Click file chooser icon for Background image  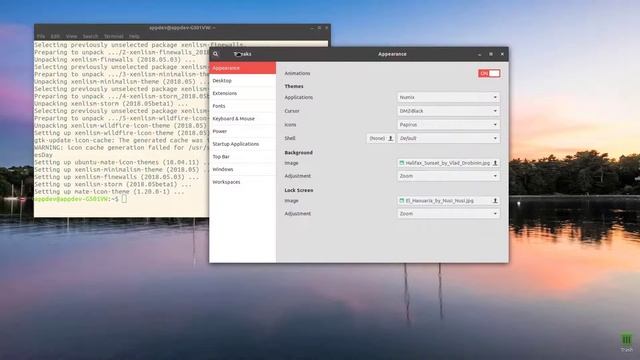click(x=495, y=163)
